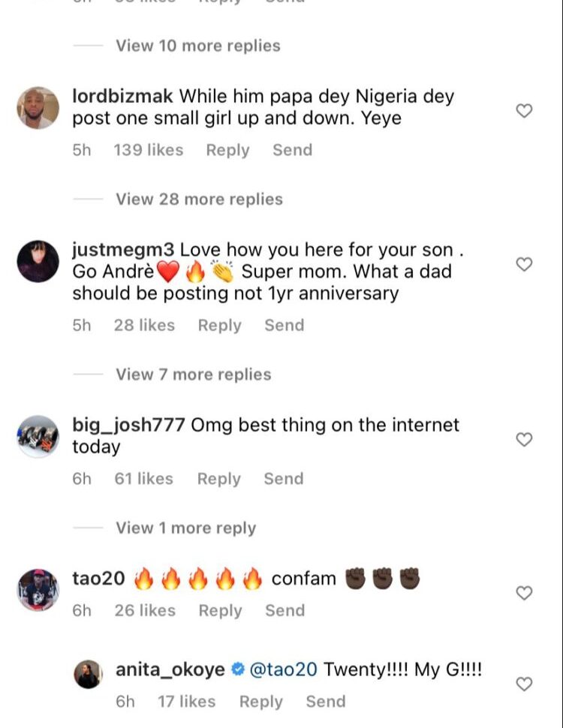
Task: Expand View 28 more replies
Action: [199, 200]
